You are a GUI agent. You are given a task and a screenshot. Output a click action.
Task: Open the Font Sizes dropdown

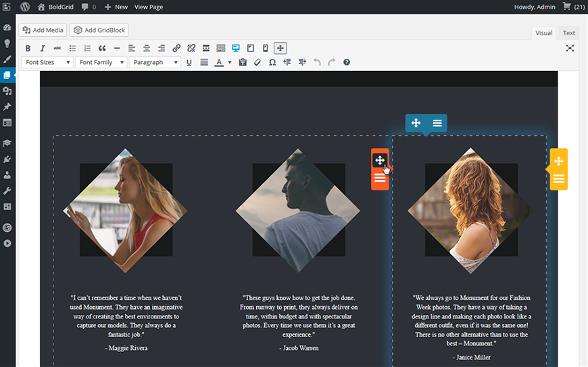(47, 62)
